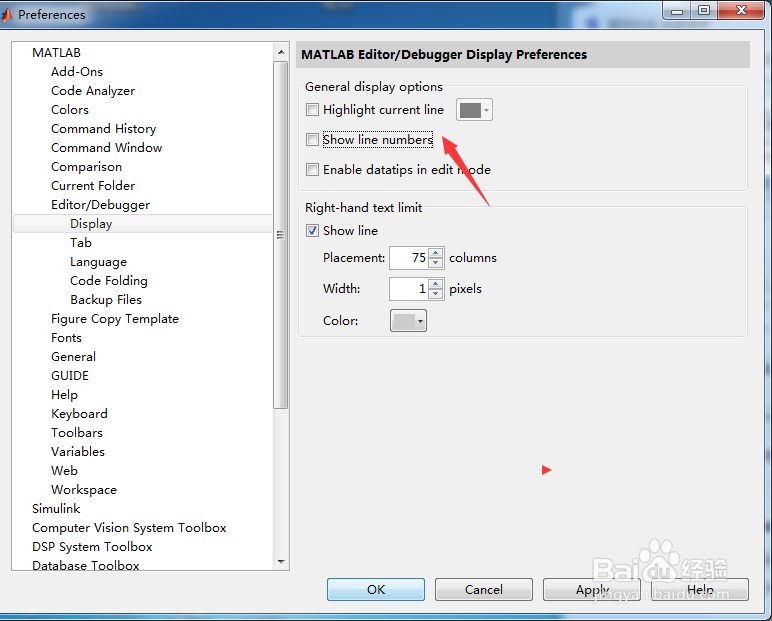Select Help item in preferences tree

(x=64, y=395)
